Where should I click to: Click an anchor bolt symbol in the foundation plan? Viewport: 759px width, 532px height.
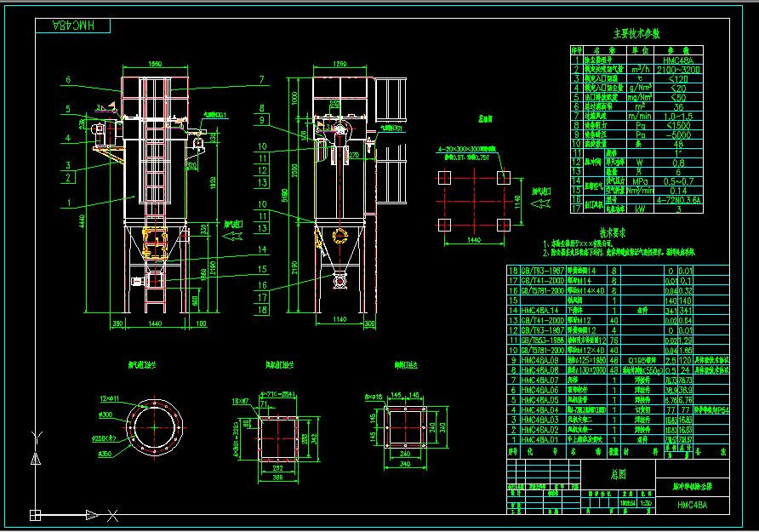[x=445, y=178]
